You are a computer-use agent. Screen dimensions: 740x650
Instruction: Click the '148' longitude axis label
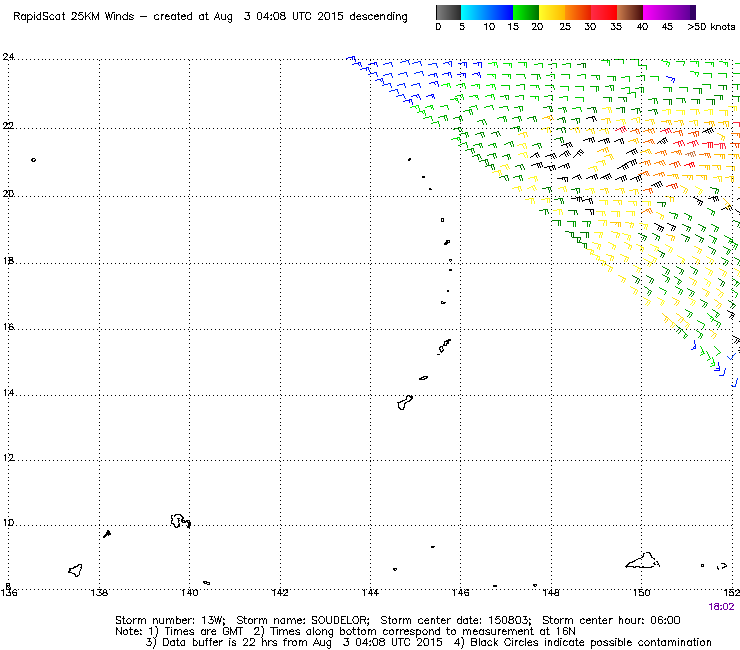coord(551,592)
